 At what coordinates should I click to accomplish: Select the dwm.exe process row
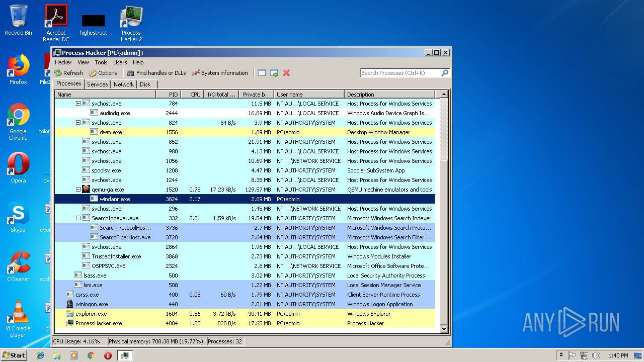click(245, 132)
